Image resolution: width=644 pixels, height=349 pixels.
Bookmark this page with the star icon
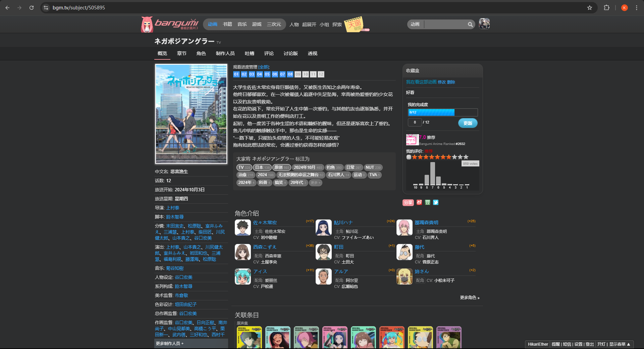click(x=590, y=7)
